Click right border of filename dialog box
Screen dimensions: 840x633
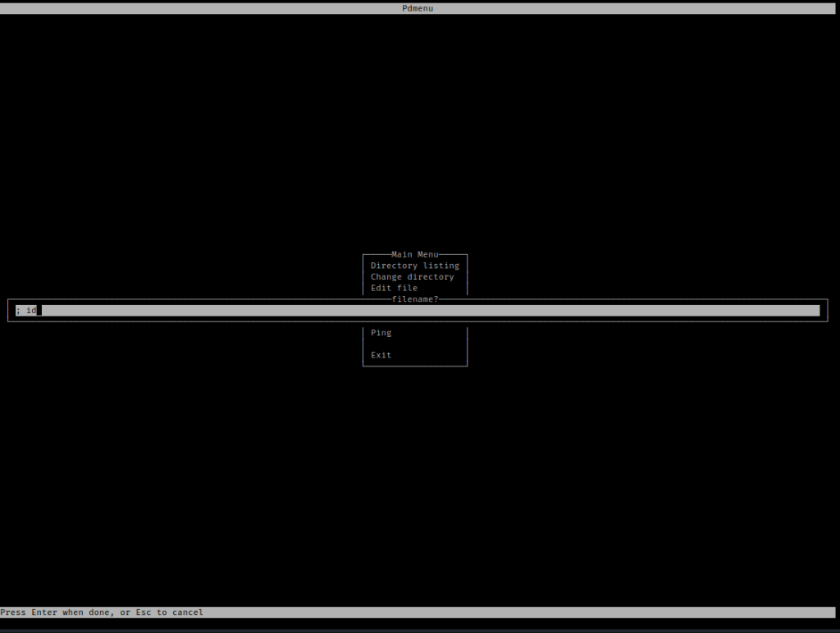tap(827, 311)
